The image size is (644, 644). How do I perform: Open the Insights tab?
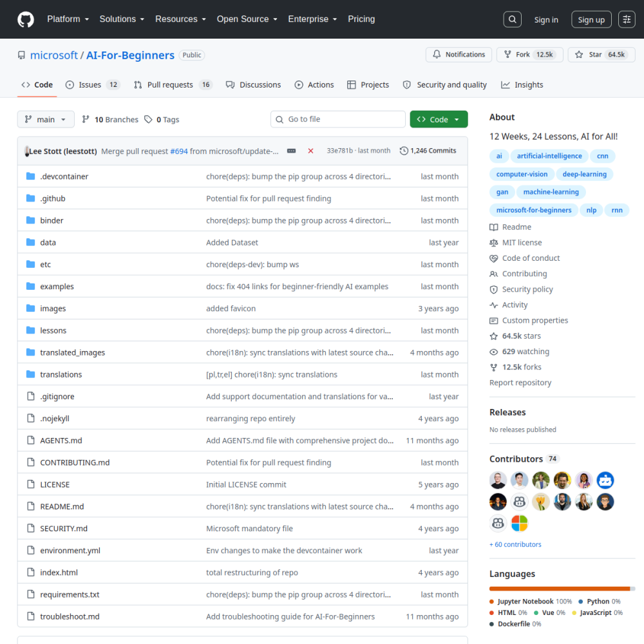(x=522, y=84)
